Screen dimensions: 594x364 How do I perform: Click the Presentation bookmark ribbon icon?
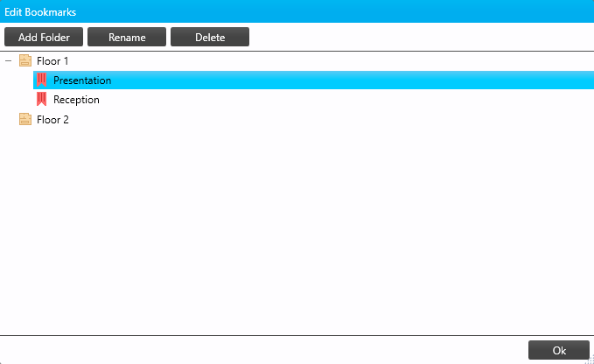pos(41,80)
